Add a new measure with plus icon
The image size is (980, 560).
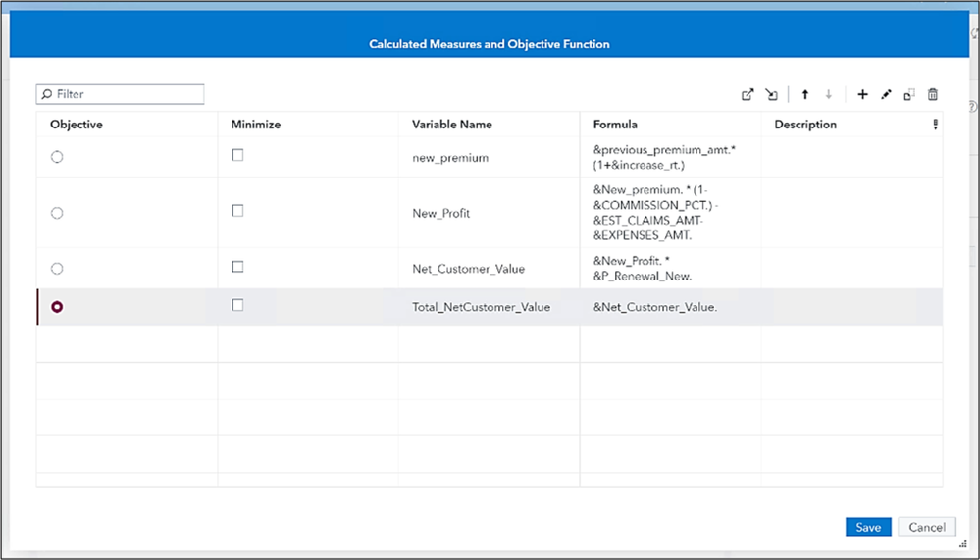click(x=862, y=95)
